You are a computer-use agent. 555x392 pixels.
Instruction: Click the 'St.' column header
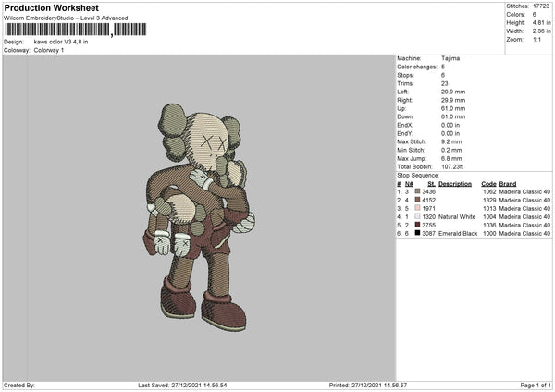click(431, 184)
